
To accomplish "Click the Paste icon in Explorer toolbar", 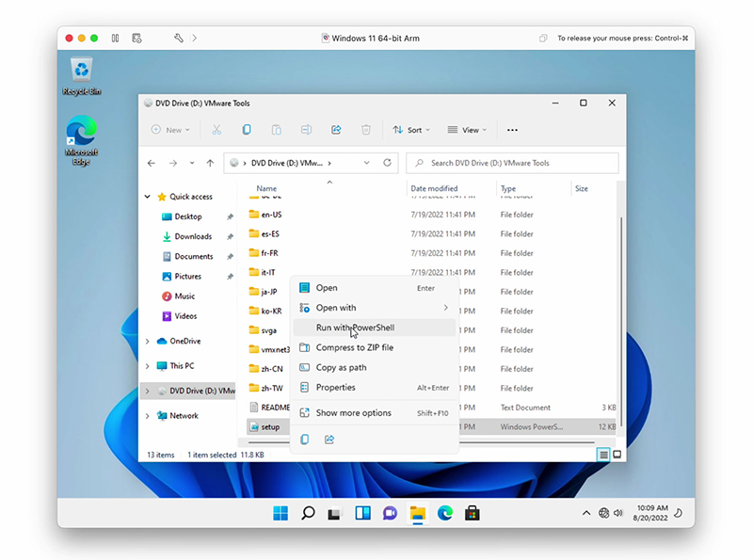I will click(276, 130).
